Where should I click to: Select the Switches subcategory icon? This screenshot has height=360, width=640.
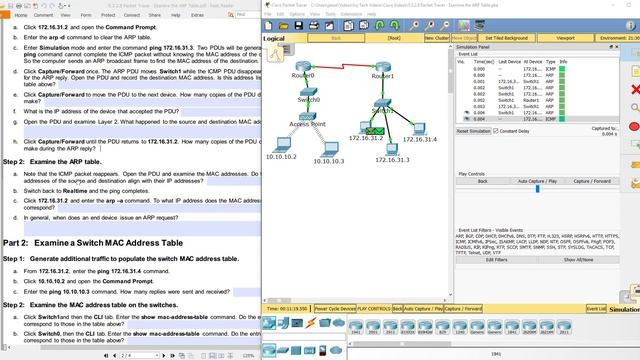(283, 350)
